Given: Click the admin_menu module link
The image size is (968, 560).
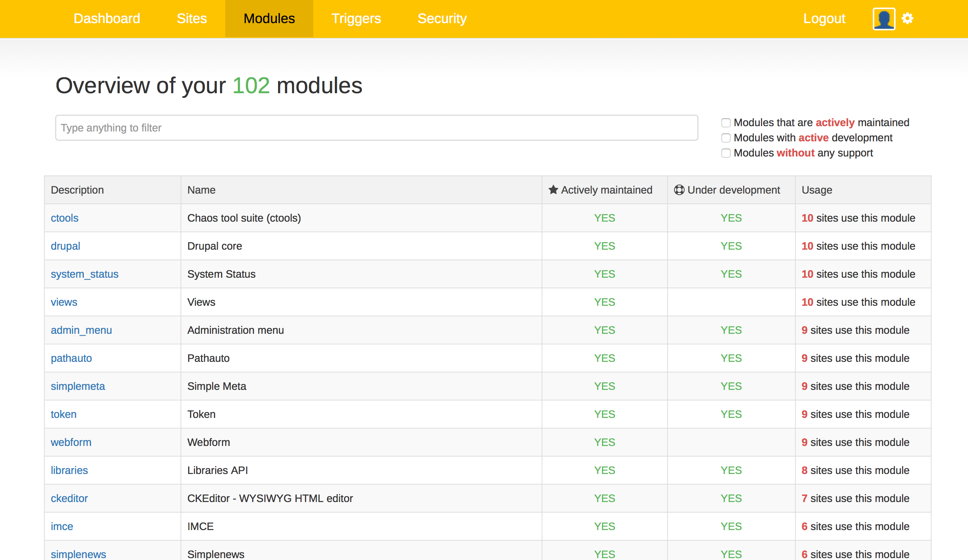Looking at the screenshot, I should coord(82,330).
